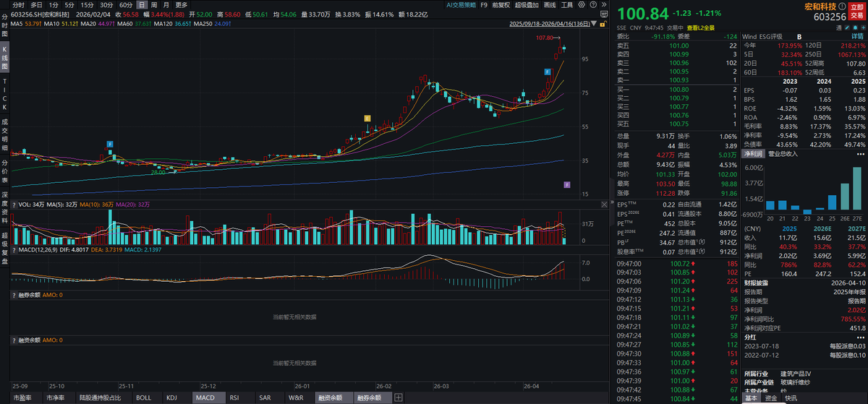
Task: Click the ? help icon beside 融券余额 AMO
Action: click(14, 295)
